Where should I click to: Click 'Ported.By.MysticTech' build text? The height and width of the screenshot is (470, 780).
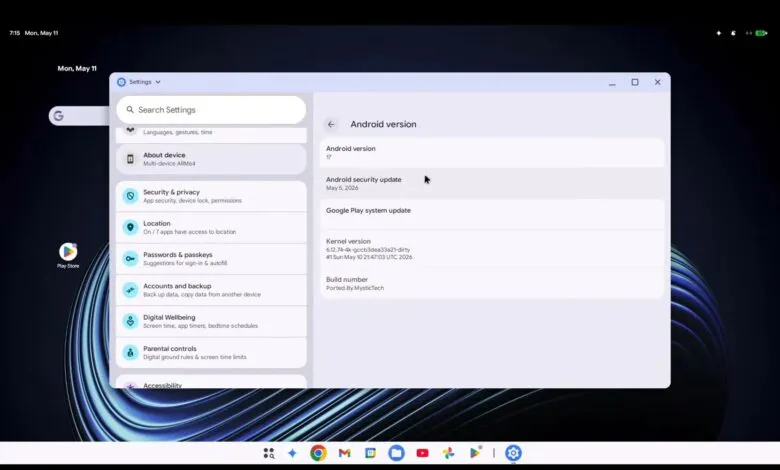pyautogui.click(x=355, y=288)
